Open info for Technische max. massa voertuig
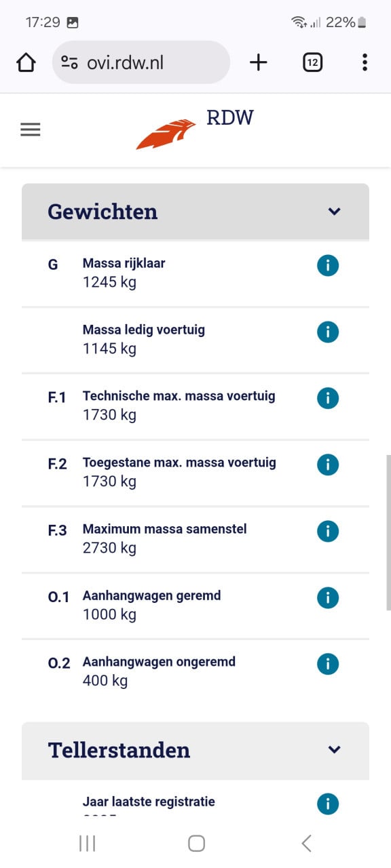Image resolution: width=391 pixels, height=868 pixels. pyautogui.click(x=327, y=398)
